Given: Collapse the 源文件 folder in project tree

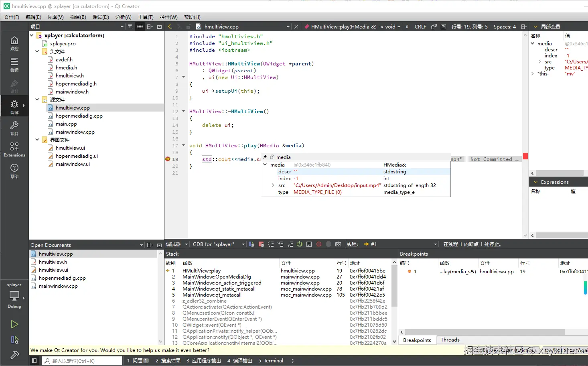Looking at the screenshot, I should [x=37, y=100].
